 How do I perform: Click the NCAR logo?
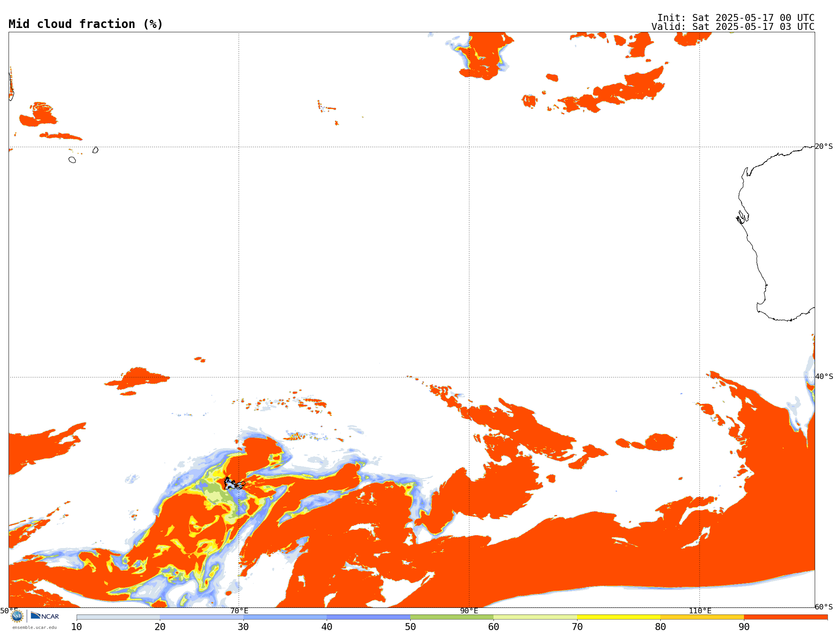(45, 616)
